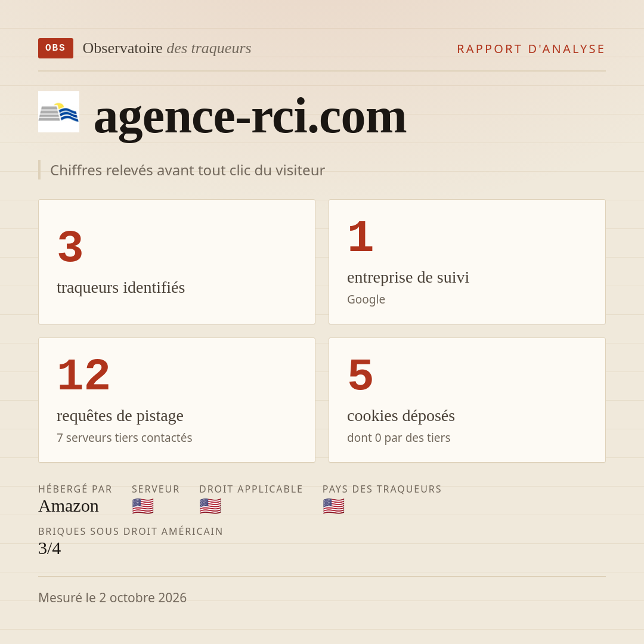Click the 3/4 ratio value
This screenshot has width=644, height=644.
(49, 549)
